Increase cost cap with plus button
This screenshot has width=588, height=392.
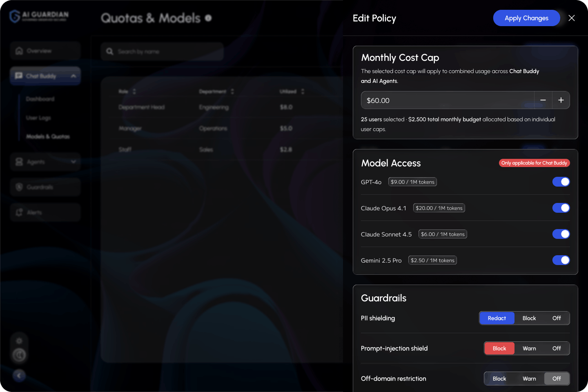561,100
